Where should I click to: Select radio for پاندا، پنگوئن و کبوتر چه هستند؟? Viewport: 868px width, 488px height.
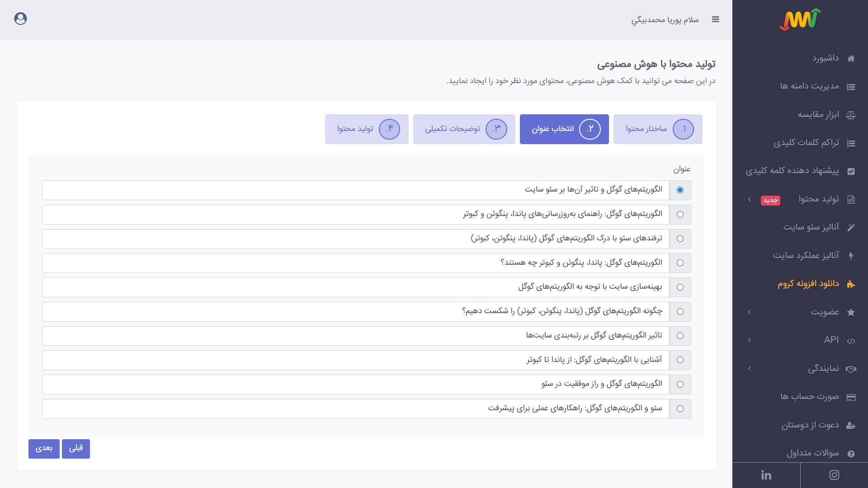[680, 263]
